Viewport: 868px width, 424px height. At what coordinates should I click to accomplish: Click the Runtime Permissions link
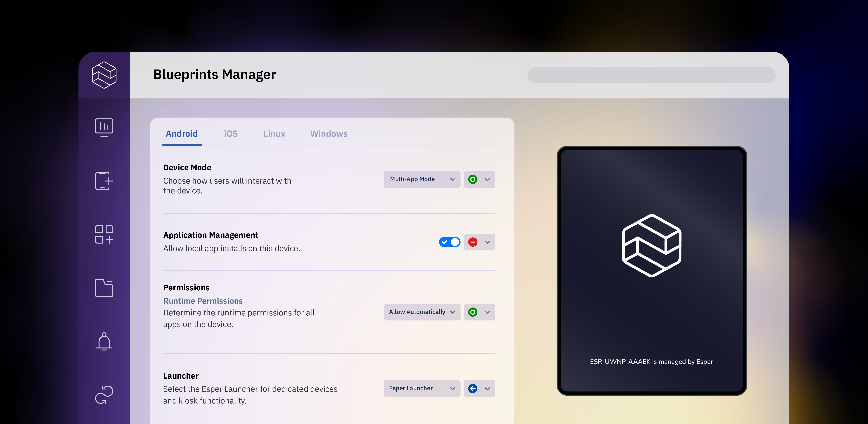click(203, 301)
